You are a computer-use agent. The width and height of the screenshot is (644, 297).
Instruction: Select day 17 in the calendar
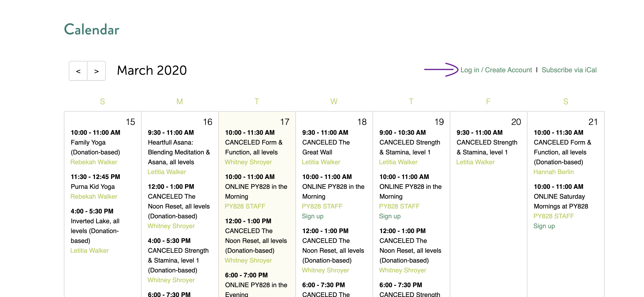pos(284,122)
